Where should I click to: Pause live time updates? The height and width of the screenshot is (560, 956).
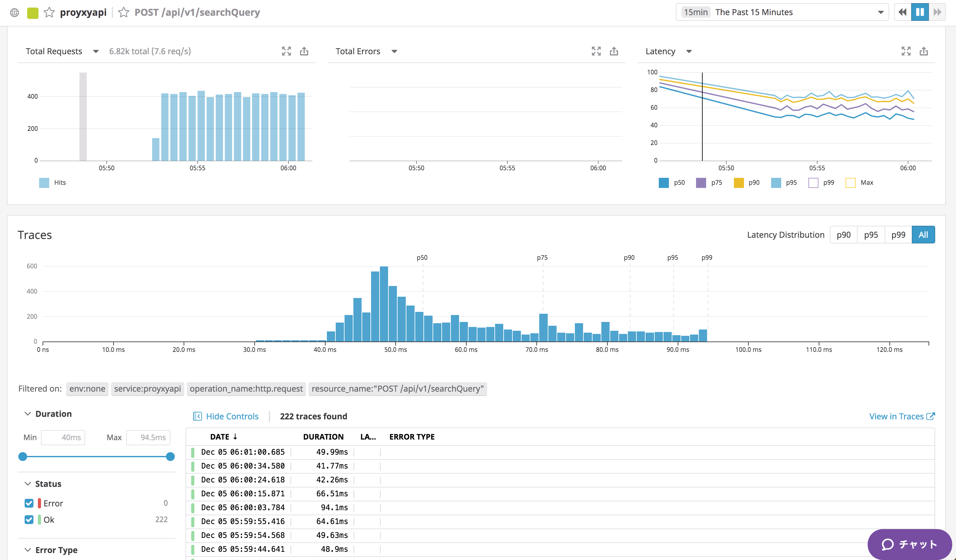[920, 12]
